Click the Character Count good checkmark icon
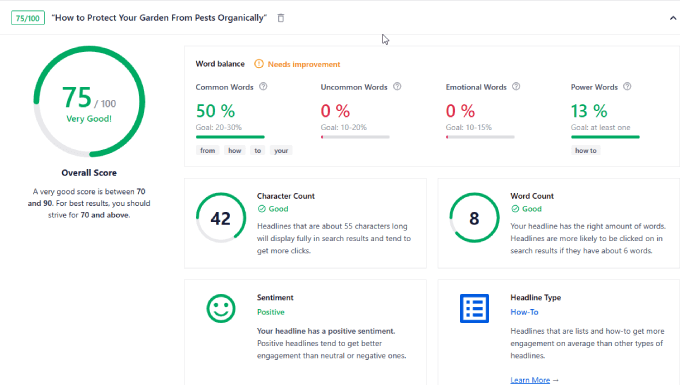The width and height of the screenshot is (680, 385). click(x=262, y=209)
